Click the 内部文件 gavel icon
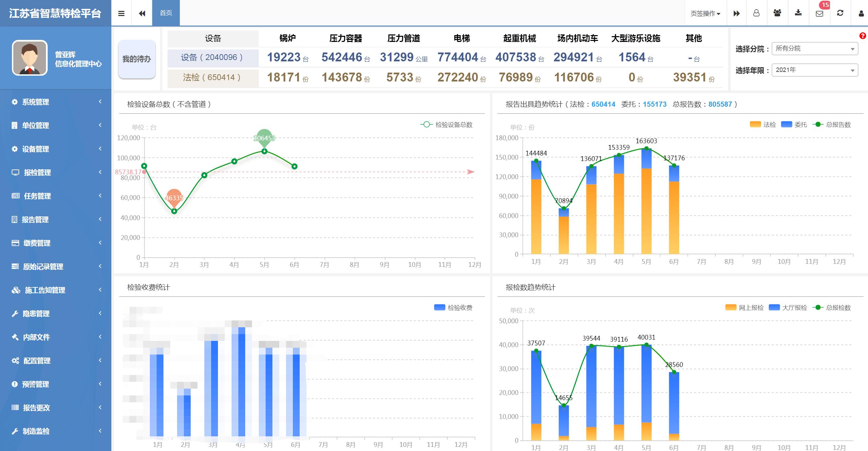 coord(15,337)
